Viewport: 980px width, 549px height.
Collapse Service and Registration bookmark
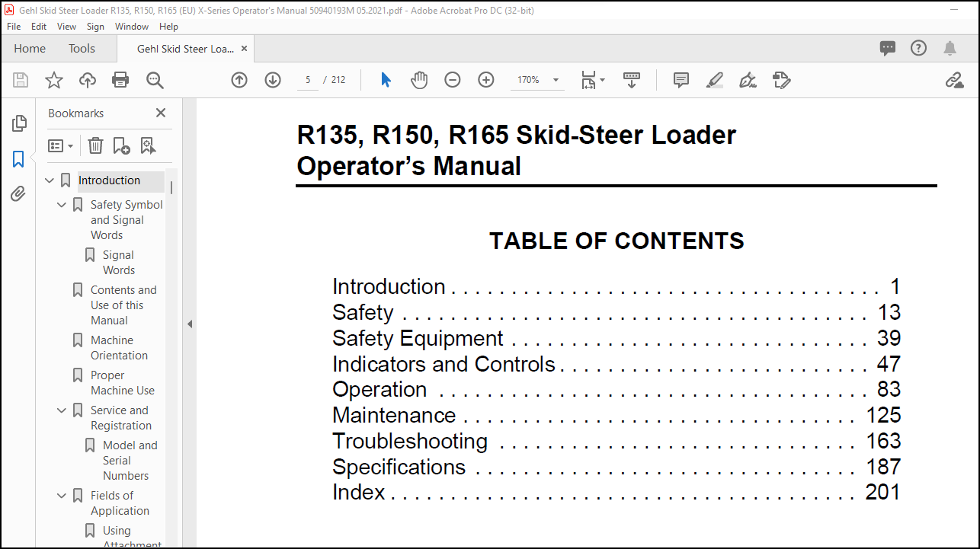click(62, 410)
